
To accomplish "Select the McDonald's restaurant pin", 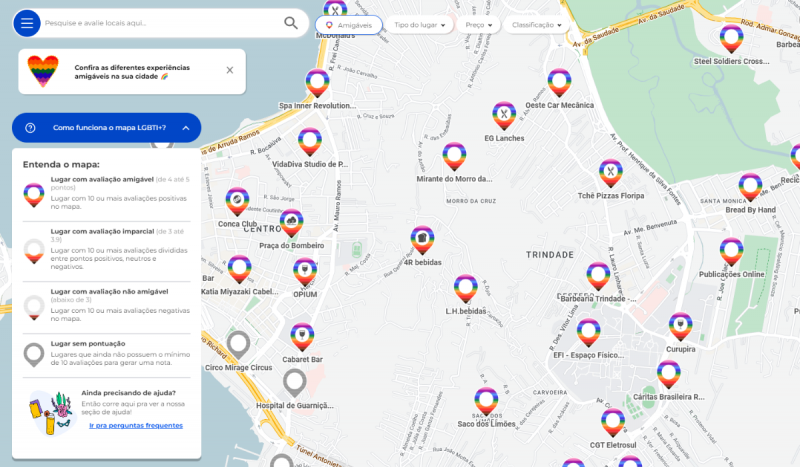I will click(335, 9).
